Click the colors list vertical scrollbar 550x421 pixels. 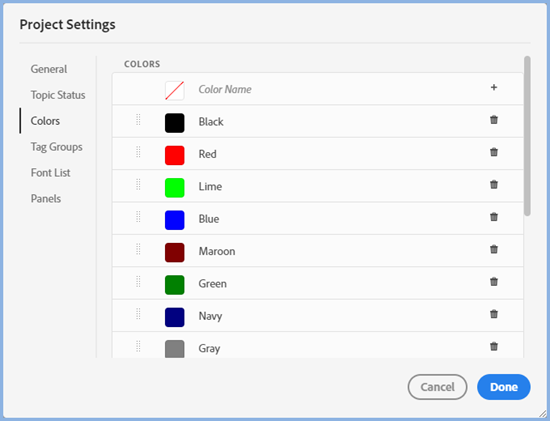pyautogui.click(x=527, y=136)
